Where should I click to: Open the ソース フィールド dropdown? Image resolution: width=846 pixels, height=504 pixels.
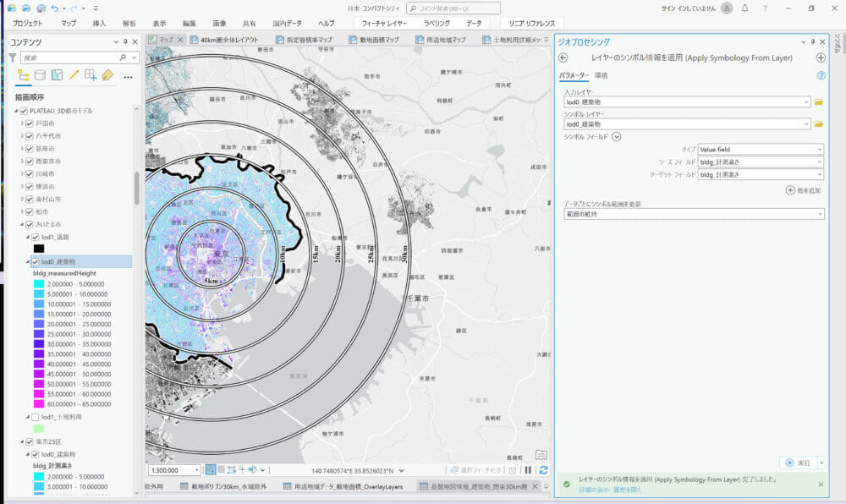761,162
